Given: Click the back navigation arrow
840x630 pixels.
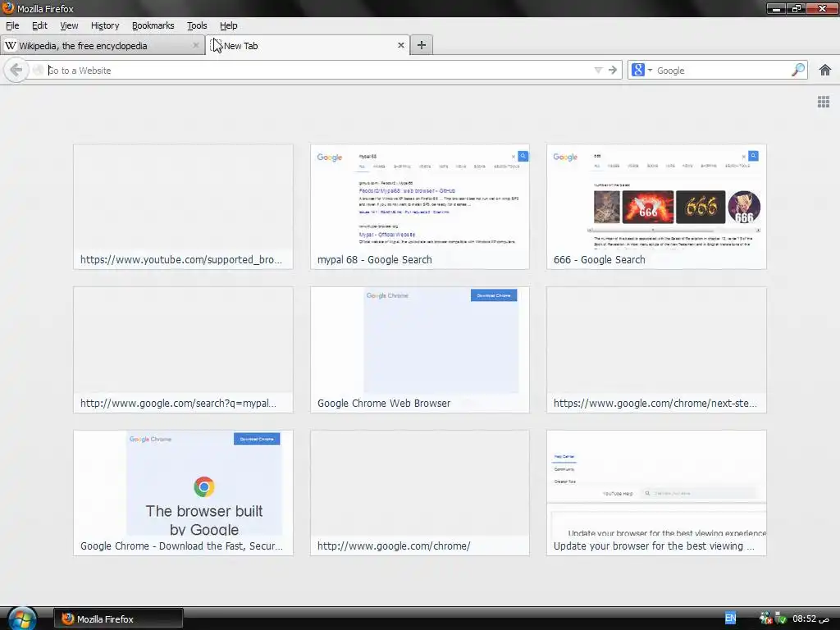Looking at the screenshot, I should tap(16, 71).
